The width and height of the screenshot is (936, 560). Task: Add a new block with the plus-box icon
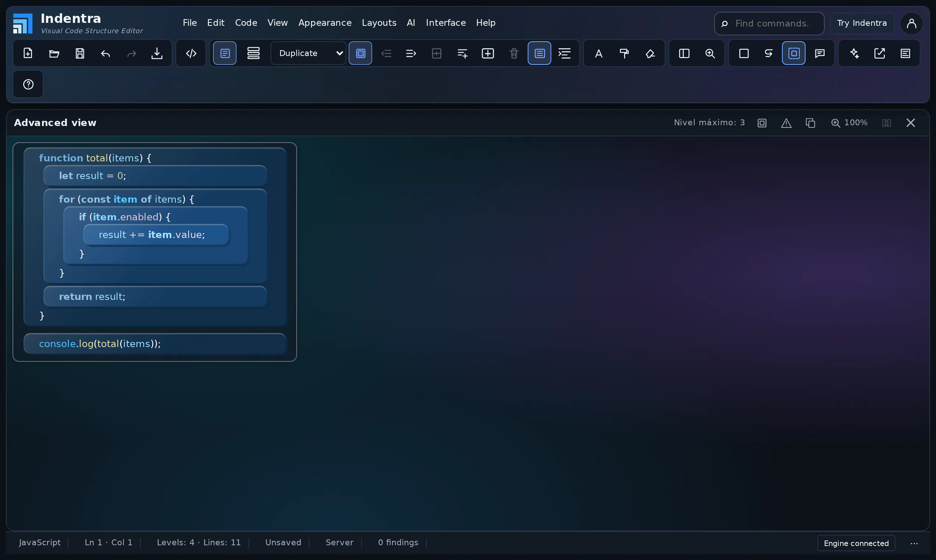[x=488, y=53]
